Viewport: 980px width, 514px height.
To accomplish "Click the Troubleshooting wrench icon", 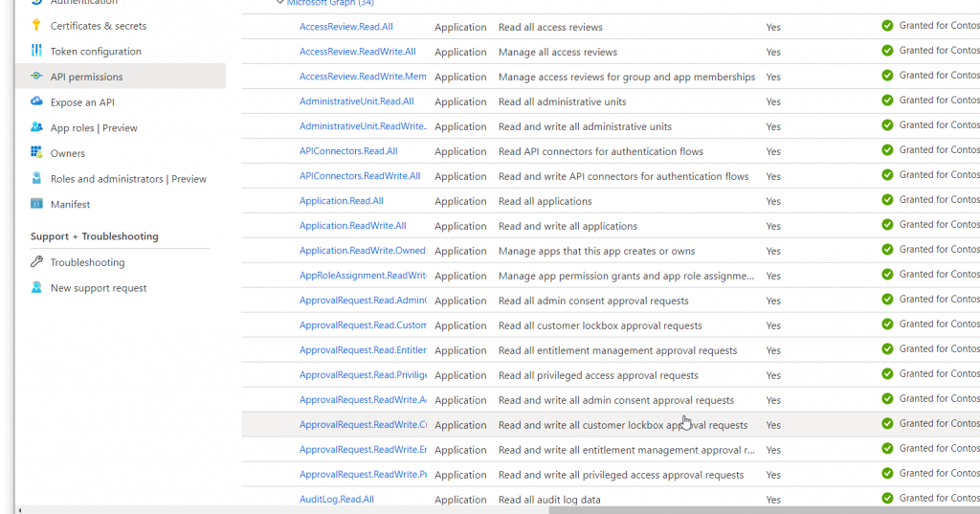I will click(x=36, y=261).
